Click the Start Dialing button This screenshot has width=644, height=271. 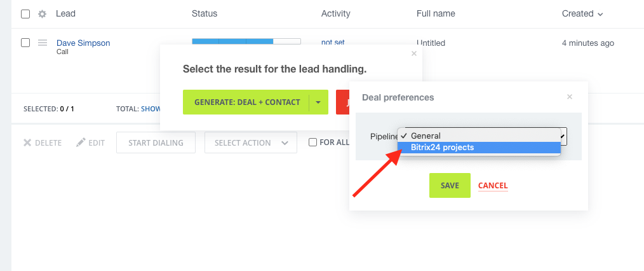pos(156,142)
